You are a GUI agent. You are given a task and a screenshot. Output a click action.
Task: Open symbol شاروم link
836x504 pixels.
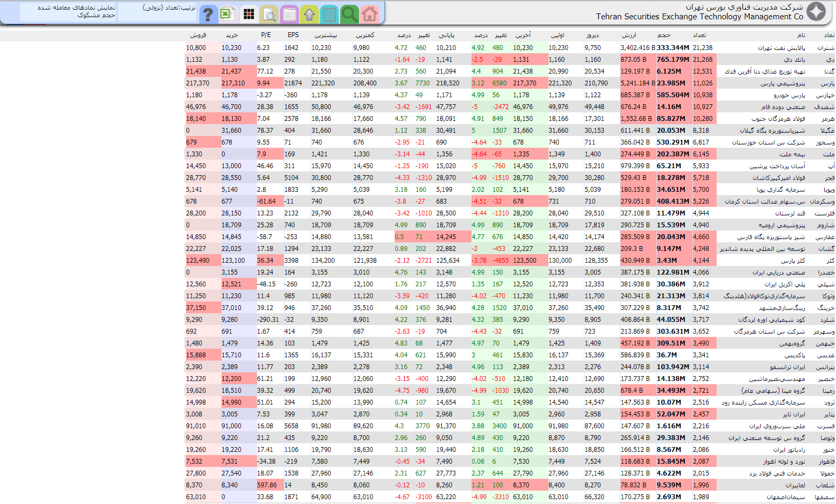[x=826, y=225]
